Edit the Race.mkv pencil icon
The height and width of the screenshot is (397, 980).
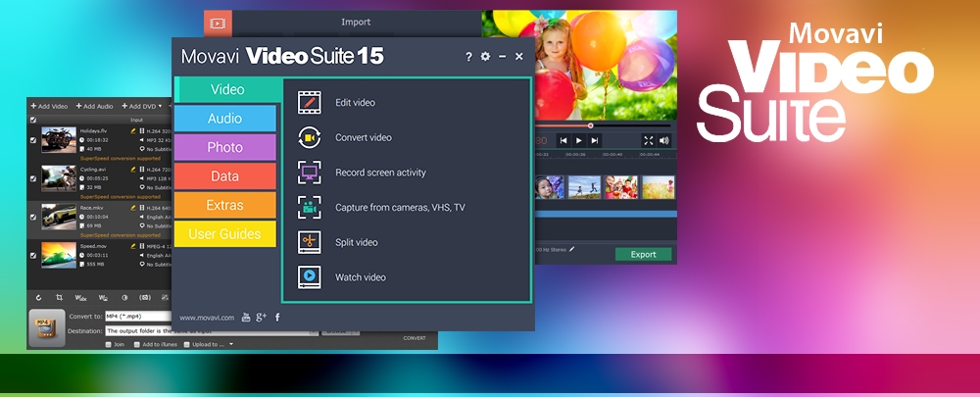132,208
